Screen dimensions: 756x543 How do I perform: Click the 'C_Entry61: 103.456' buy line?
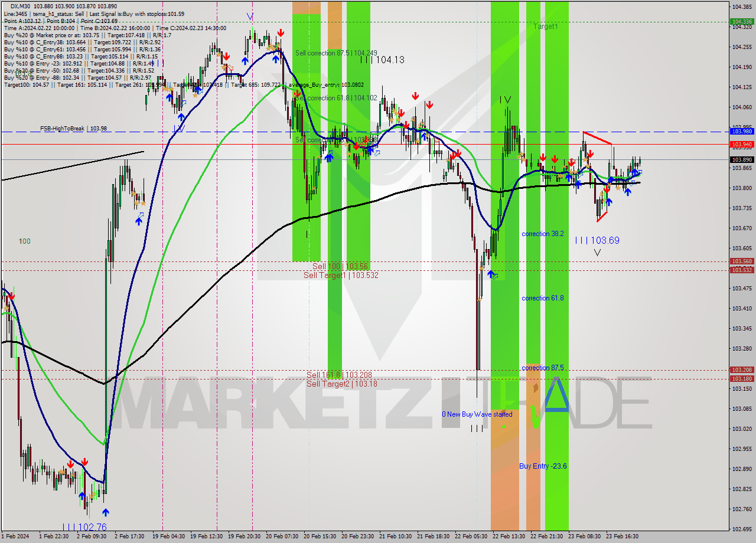pos(82,49)
